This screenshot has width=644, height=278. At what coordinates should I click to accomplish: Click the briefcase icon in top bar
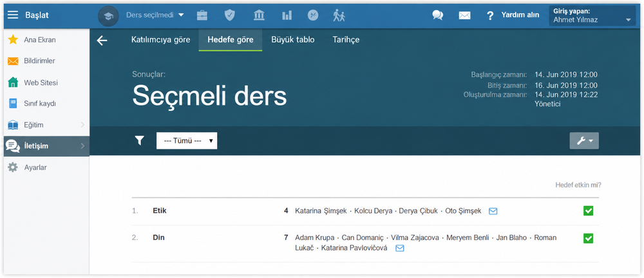click(x=202, y=15)
